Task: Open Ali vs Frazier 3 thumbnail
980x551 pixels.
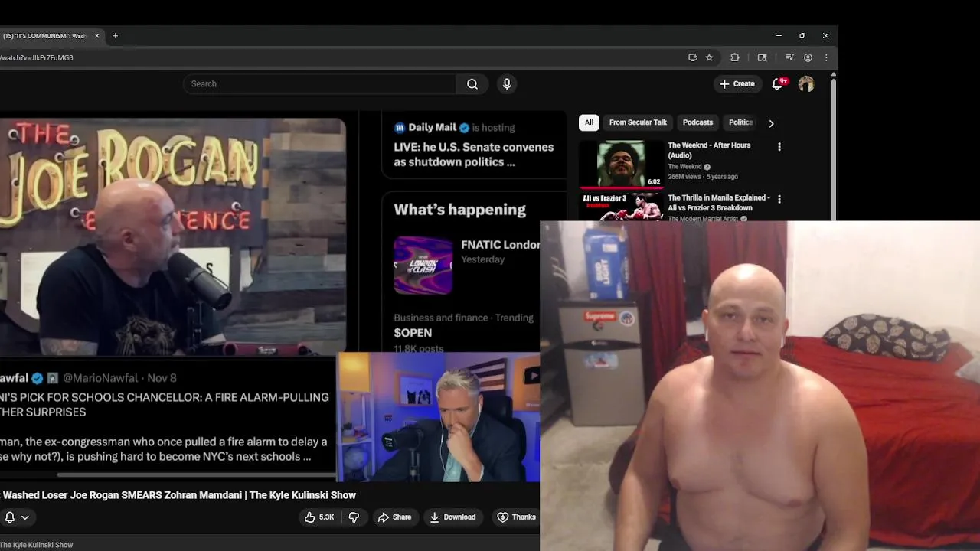Action: [x=621, y=207]
